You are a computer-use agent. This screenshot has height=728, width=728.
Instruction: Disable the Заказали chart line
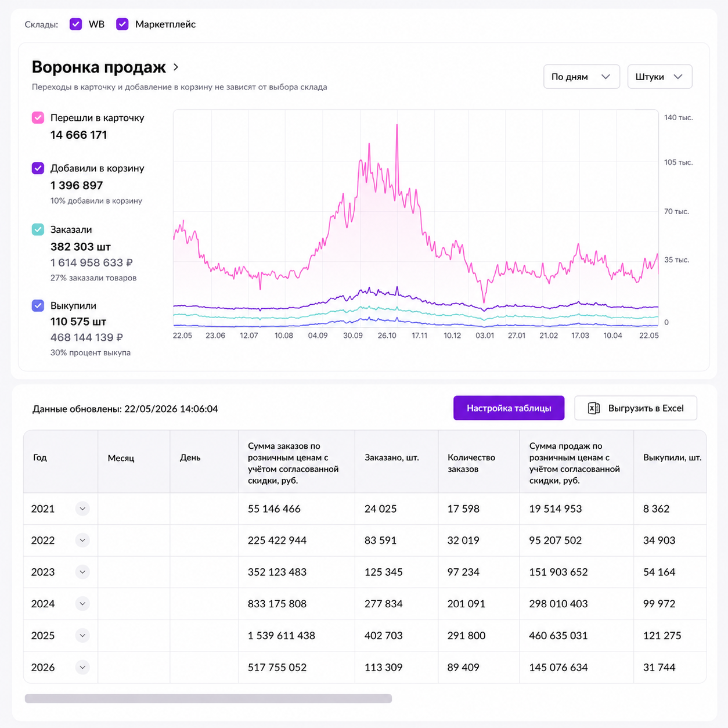[38, 229]
